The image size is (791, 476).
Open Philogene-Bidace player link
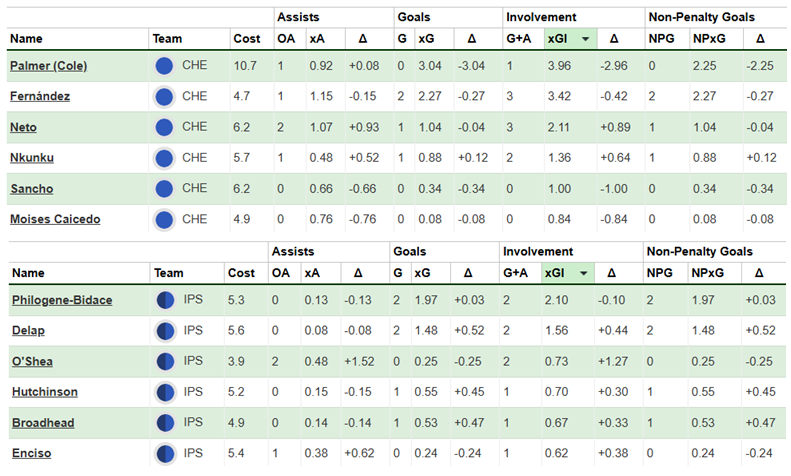point(61,300)
